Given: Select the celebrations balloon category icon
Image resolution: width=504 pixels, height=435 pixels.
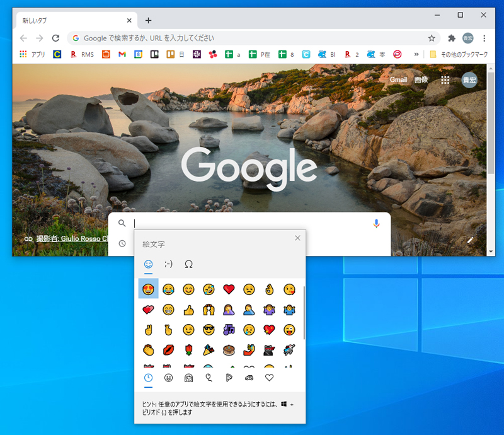Looking at the screenshot, I should point(209,377).
